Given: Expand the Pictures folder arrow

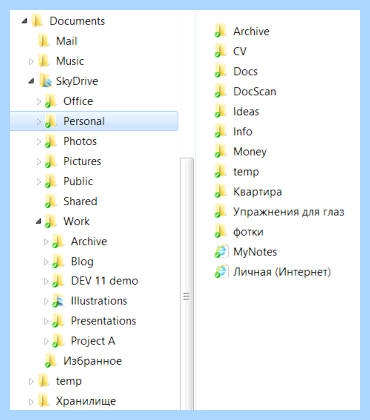Looking at the screenshot, I should coord(39,161).
